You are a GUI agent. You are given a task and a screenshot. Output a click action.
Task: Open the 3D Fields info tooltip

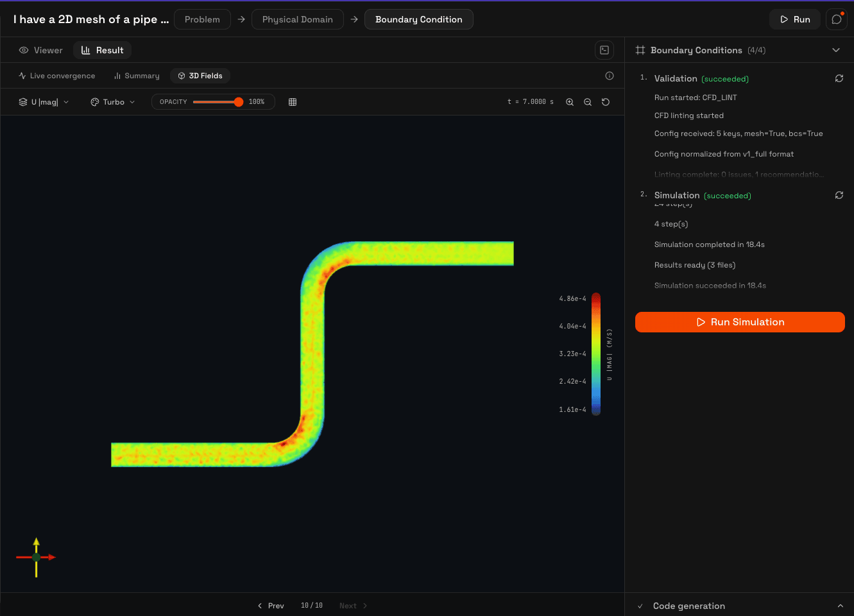pyautogui.click(x=609, y=75)
